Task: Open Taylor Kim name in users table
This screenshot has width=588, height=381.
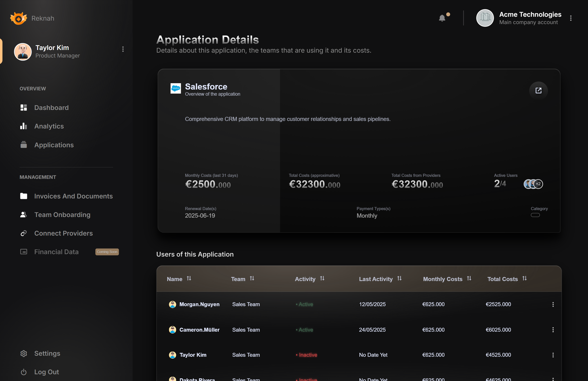Action: point(193,355)
